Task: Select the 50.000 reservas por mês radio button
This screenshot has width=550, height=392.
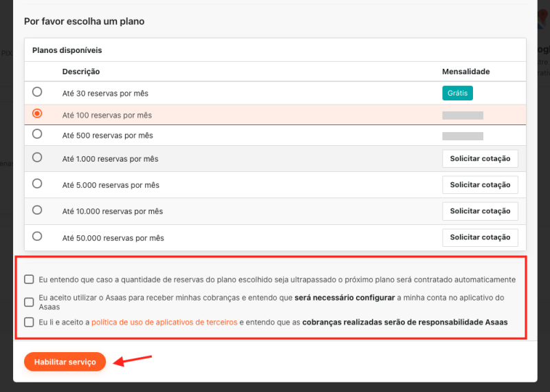Action: 37,237
